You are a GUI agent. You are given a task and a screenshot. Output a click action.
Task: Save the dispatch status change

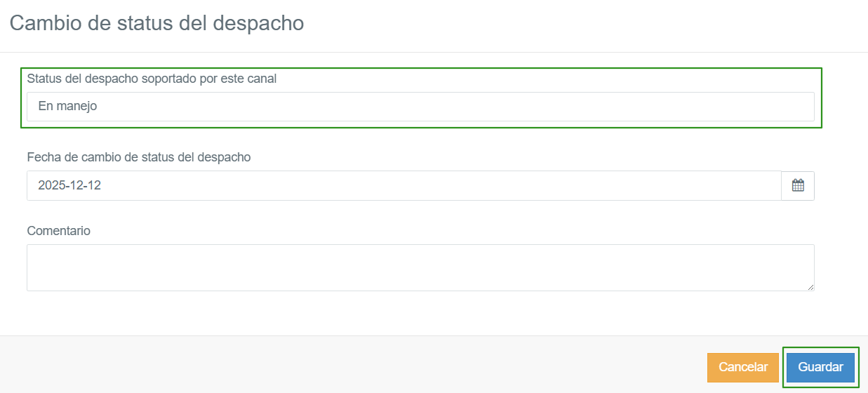point(820,367)
